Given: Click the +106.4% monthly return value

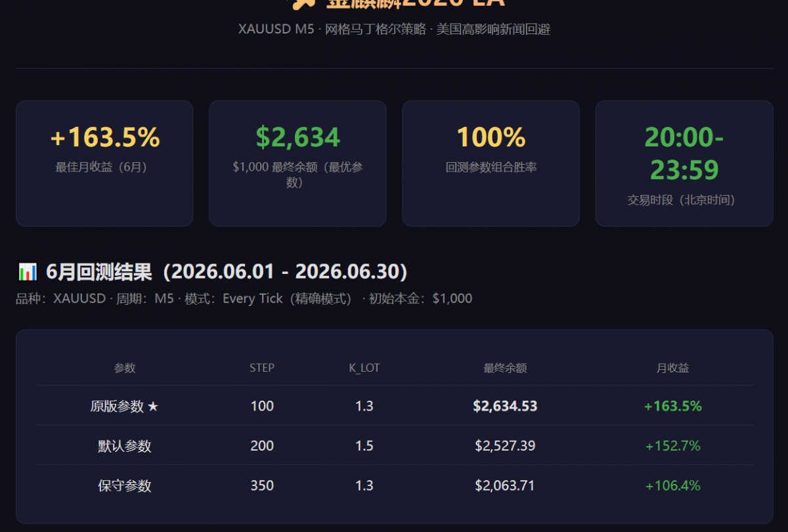Looking at the screenshot, I should pos(673,486).
